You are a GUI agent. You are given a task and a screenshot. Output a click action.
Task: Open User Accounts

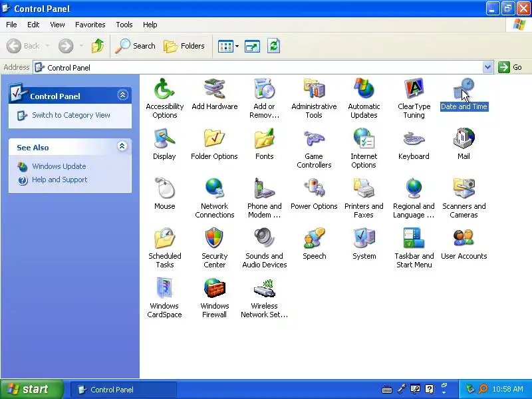[464, 244]
